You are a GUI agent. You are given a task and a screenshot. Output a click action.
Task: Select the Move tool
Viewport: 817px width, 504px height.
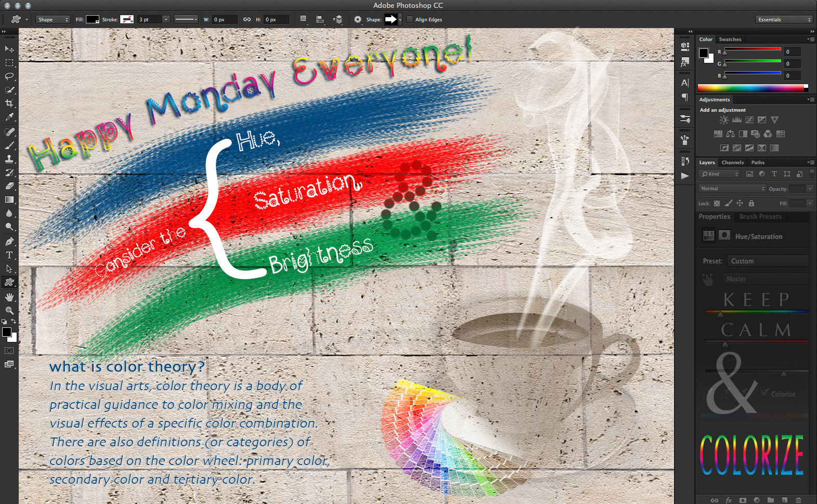point(9,49)
